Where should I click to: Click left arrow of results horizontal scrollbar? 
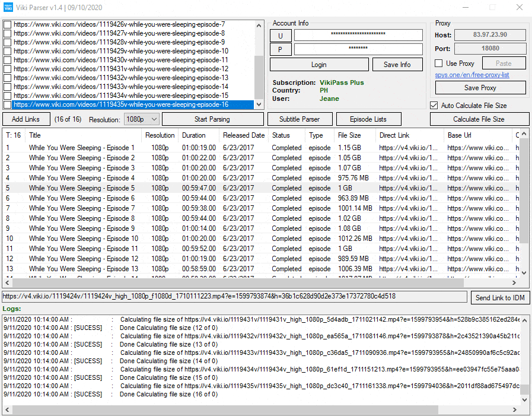click(x=8, y=282)
